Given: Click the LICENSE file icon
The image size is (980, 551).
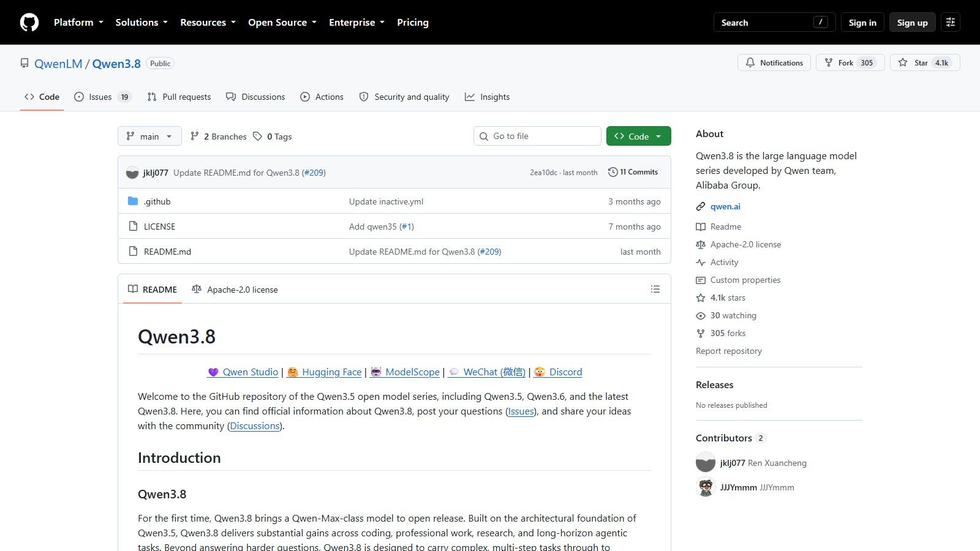Looking at the screenshot, I should click(x=133, y=227).
